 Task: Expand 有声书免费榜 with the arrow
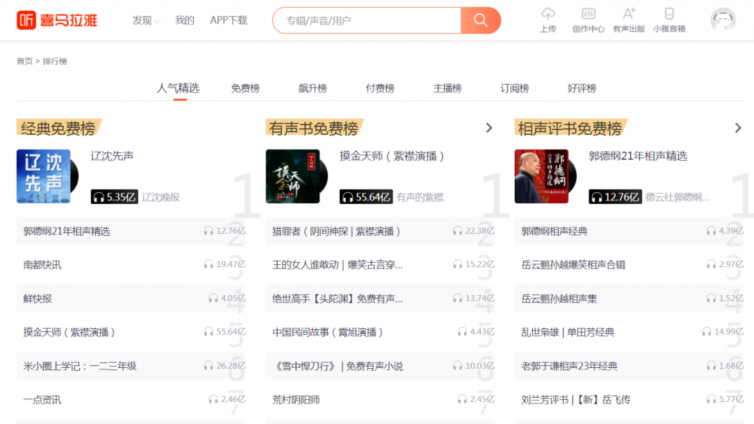point(489,128)
